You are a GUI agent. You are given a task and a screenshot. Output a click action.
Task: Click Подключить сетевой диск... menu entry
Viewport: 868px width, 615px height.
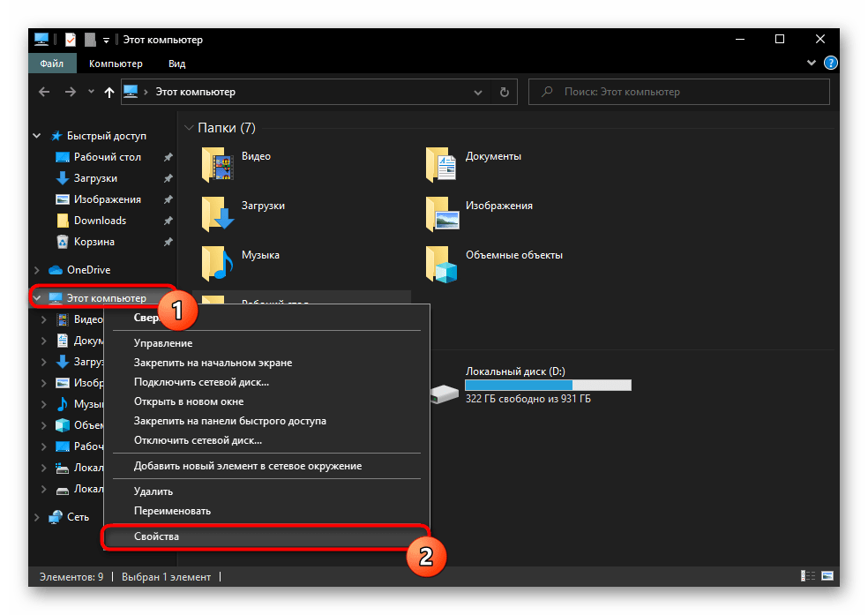point(201,382)
